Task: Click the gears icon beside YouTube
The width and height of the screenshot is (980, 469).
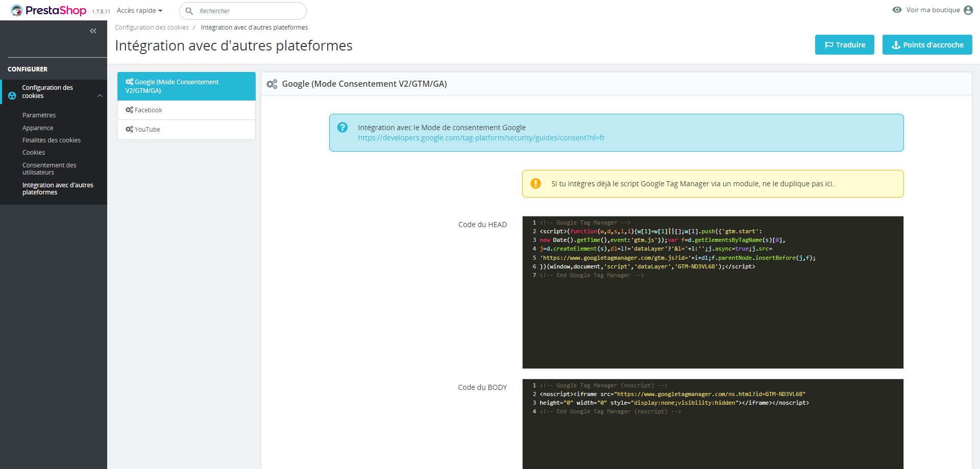Action: coord(129,129)
